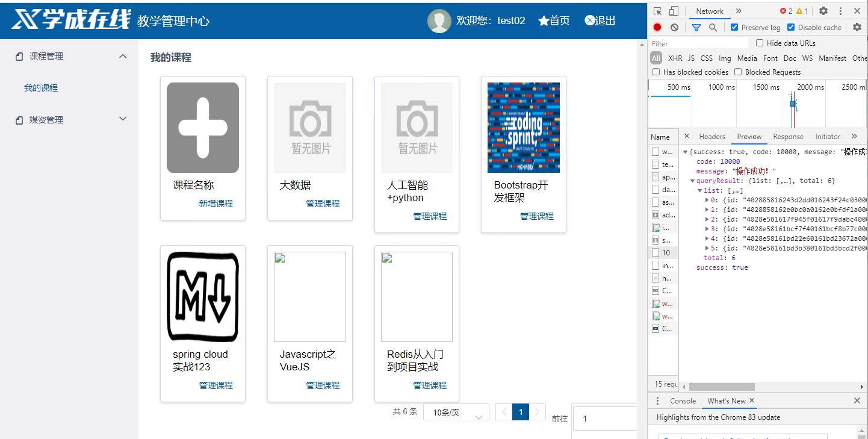Open the network search magnifier icon
The width and height of the screenshot is (868, 439).
713,27
